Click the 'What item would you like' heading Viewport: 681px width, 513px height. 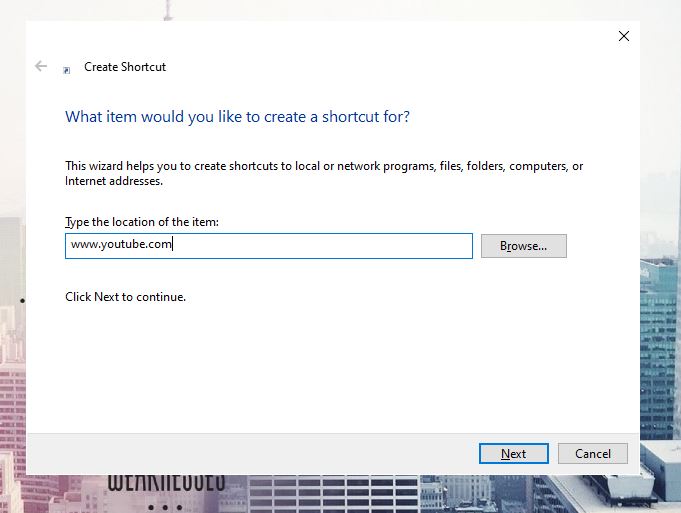click(237, 116)
